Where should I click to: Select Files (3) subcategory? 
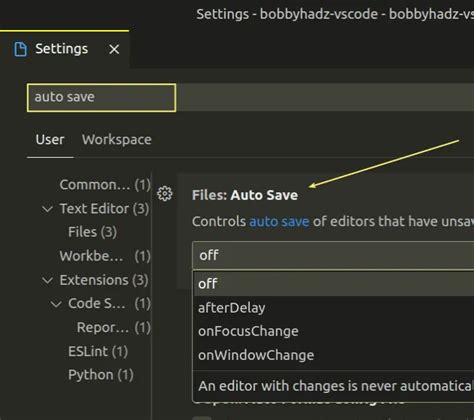click(92, 232)
